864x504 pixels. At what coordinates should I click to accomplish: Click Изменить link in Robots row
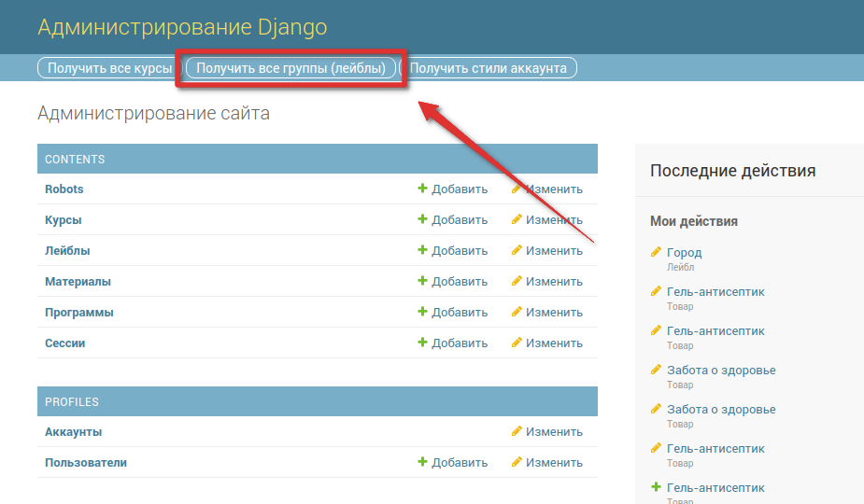(x=554, y=189)
